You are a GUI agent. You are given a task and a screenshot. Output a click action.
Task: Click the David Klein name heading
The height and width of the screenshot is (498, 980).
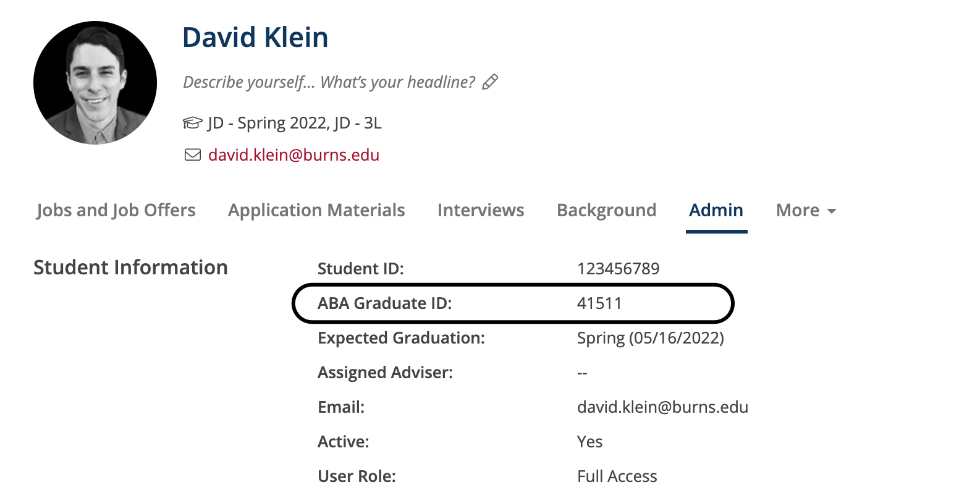255,38
